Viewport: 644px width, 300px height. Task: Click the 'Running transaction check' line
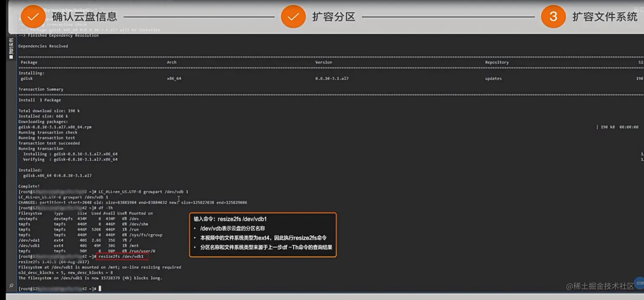48,132
